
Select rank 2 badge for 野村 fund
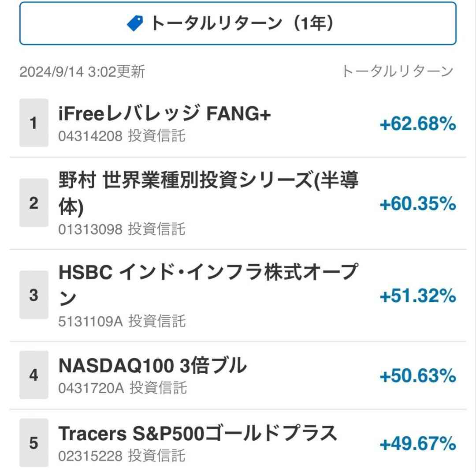tap(33, 203)
